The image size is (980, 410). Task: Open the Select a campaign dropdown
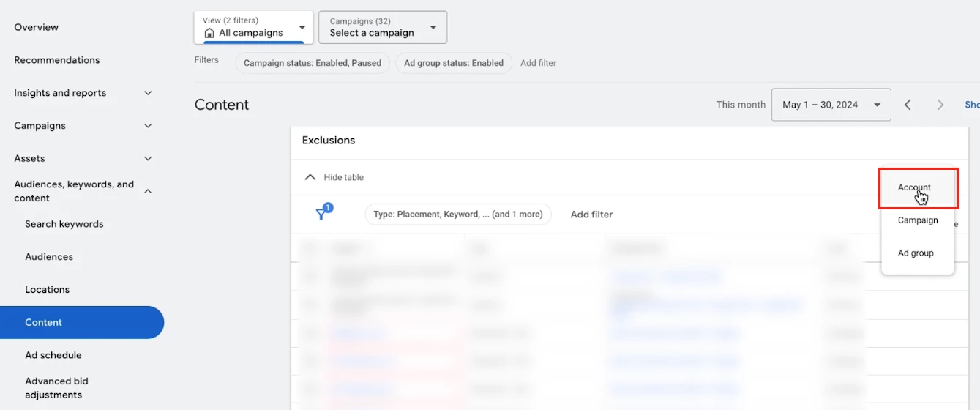(x=382, y=27)
